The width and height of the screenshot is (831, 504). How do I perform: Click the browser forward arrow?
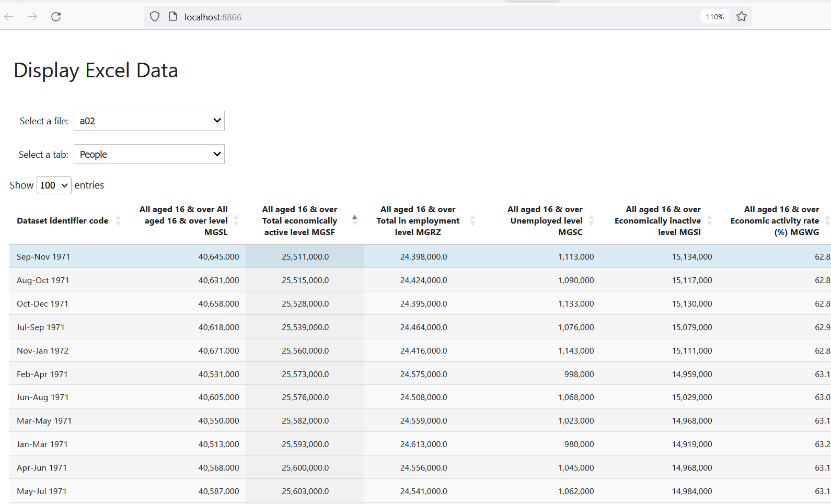32,17
